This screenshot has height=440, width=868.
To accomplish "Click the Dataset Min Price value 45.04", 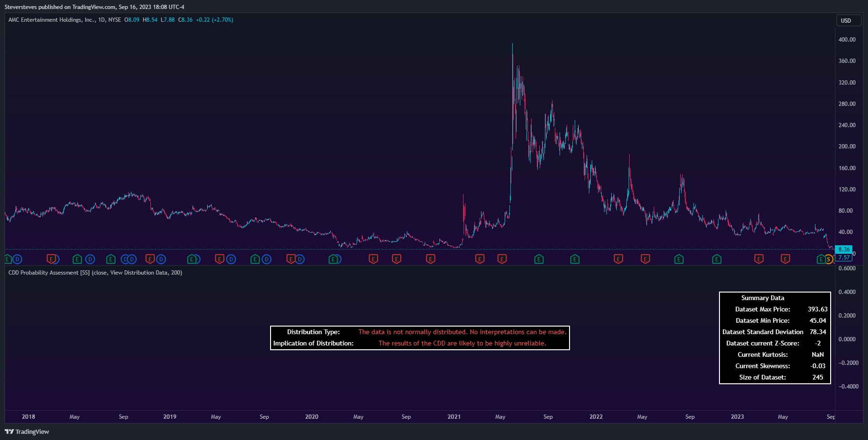I will pos(818,321).
